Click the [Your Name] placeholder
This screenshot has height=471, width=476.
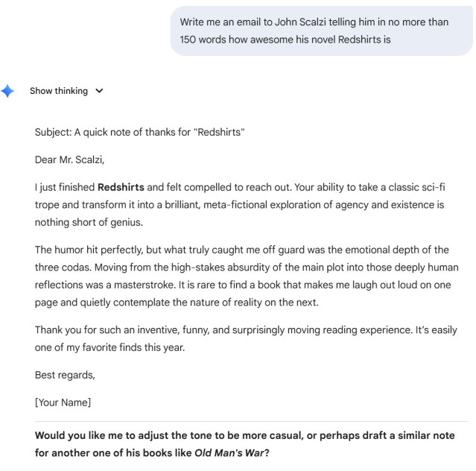tap(63, 402)
